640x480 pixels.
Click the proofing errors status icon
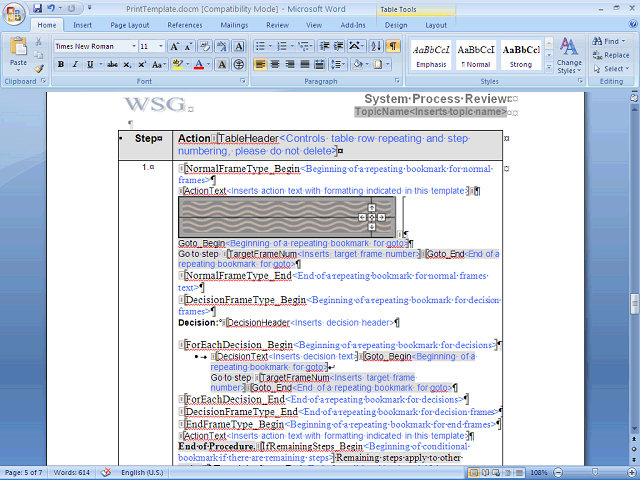tap(106, 472)
